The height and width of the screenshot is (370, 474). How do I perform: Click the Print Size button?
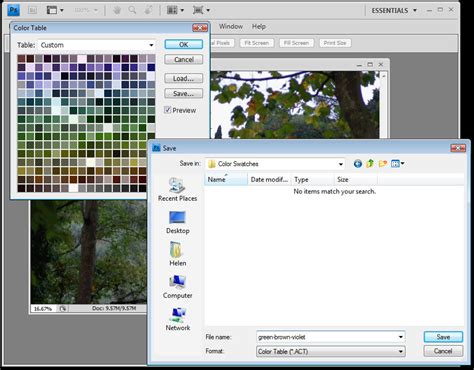point(335,43)
